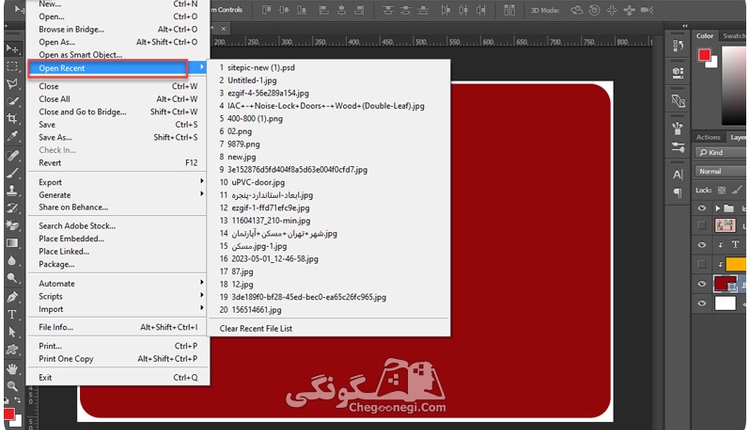This screenshot has width=750, height=430.
Task: Open the Import submenu
Action: [x=118, y=309]
